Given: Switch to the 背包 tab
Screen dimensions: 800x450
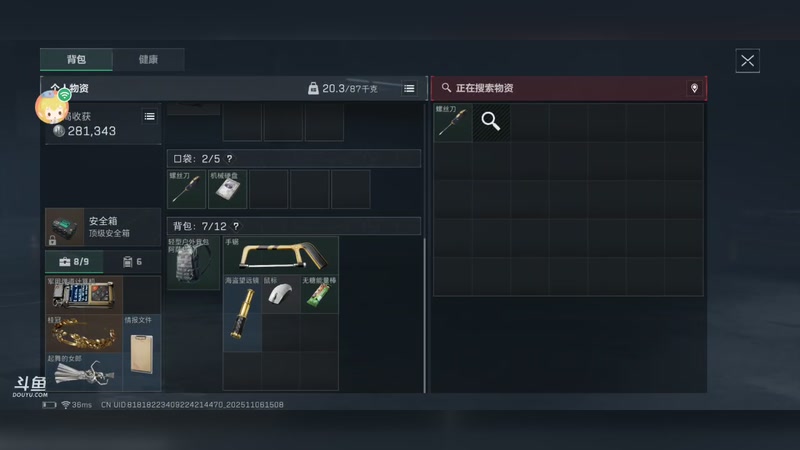Looking at the screenshot, I should pyautogui.click(x=77, y=59).
